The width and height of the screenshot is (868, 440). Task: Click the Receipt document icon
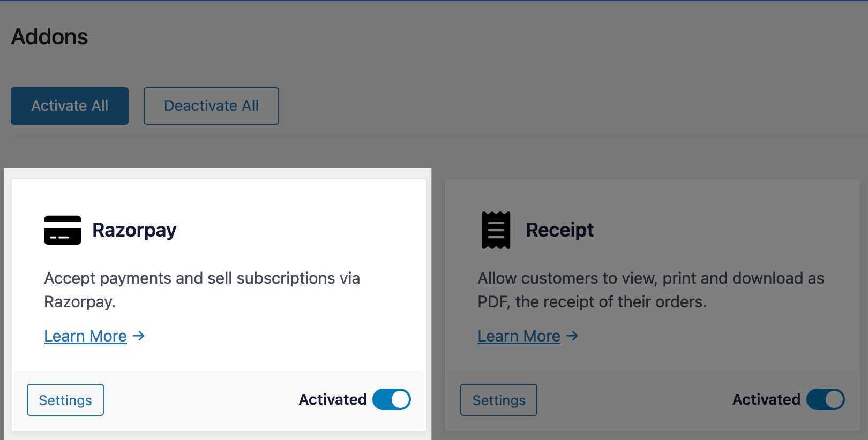pos(496,230)
